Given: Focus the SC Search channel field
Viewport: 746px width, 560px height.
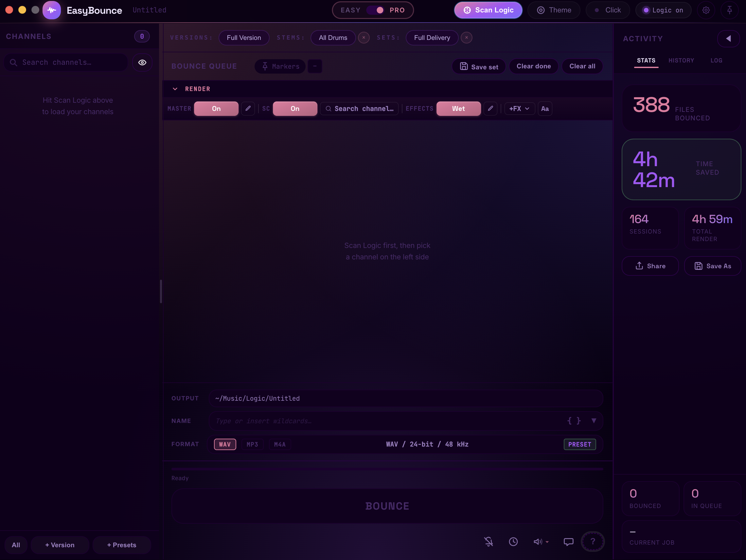Looking at the screenshot, I should tap(359, 109).
